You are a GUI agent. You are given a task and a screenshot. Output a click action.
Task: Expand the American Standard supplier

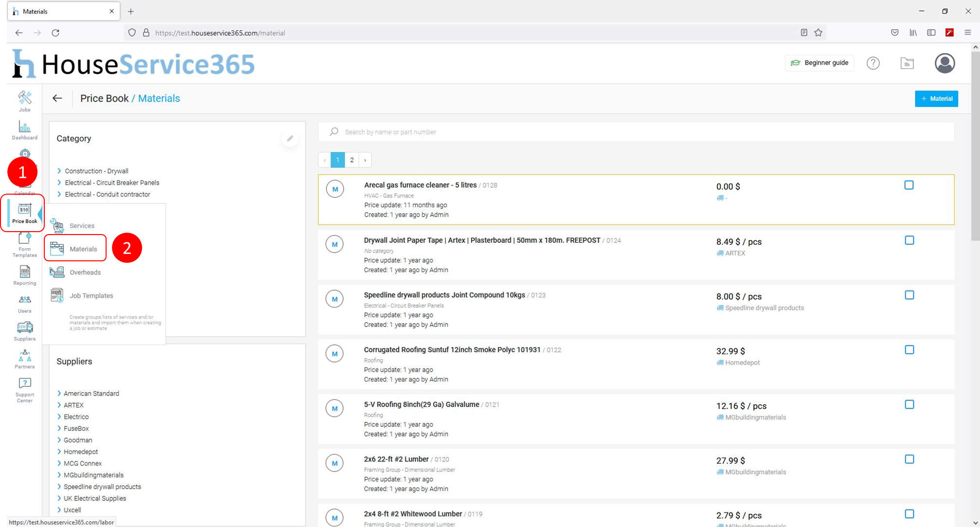pos(59,393)
